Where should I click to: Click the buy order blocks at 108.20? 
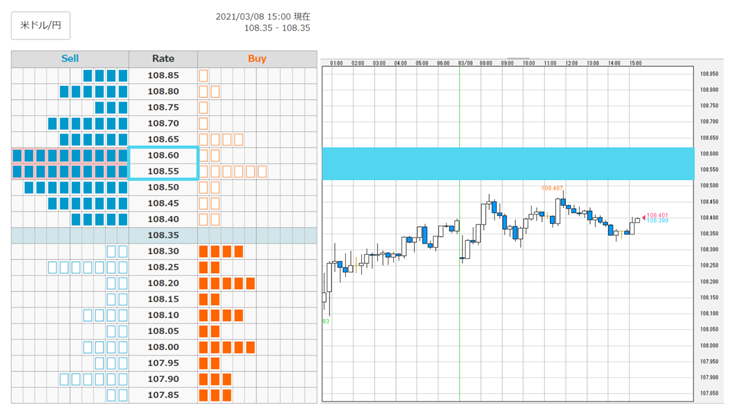point(227,283)
